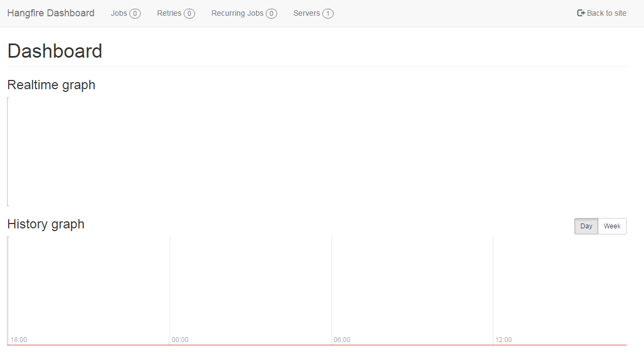Follow the Back to site link
The height and width of the screenshot is (360, 644).
(606, 13)
